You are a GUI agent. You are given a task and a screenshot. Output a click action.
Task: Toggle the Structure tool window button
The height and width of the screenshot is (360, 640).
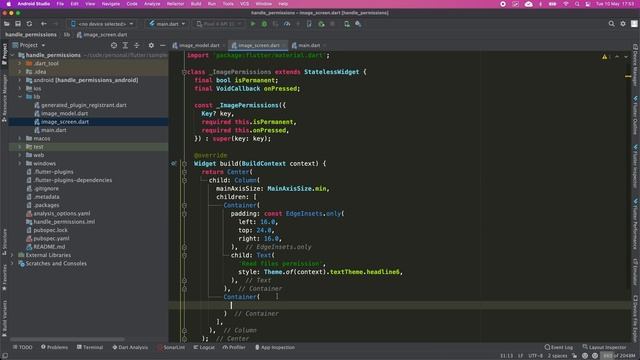pos(4,242)
